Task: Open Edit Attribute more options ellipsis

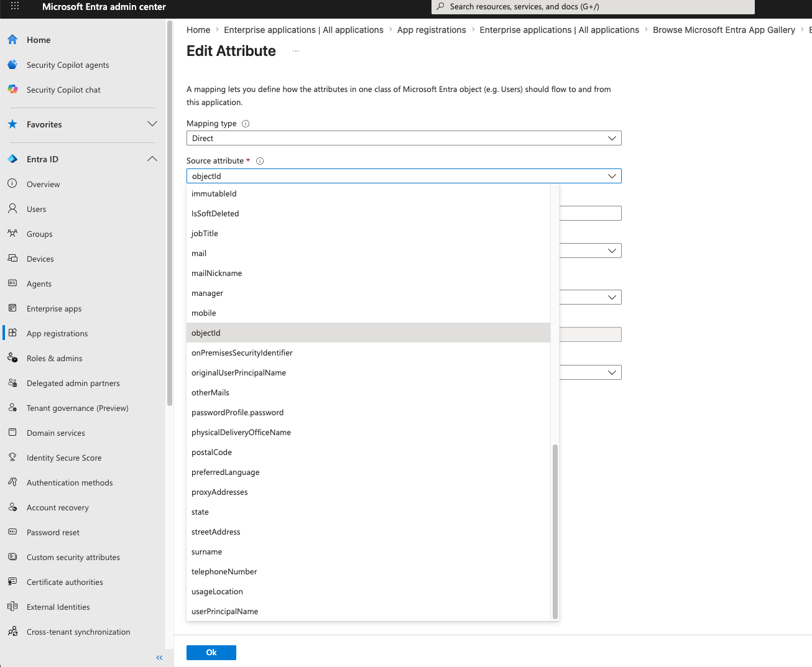Action: click(296, 51)
